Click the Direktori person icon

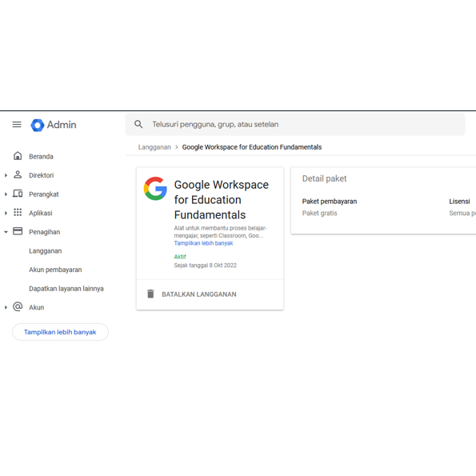(18, 175)
